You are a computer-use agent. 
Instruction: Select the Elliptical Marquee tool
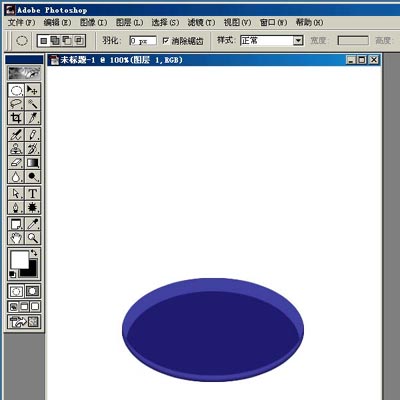pos(16,90)
